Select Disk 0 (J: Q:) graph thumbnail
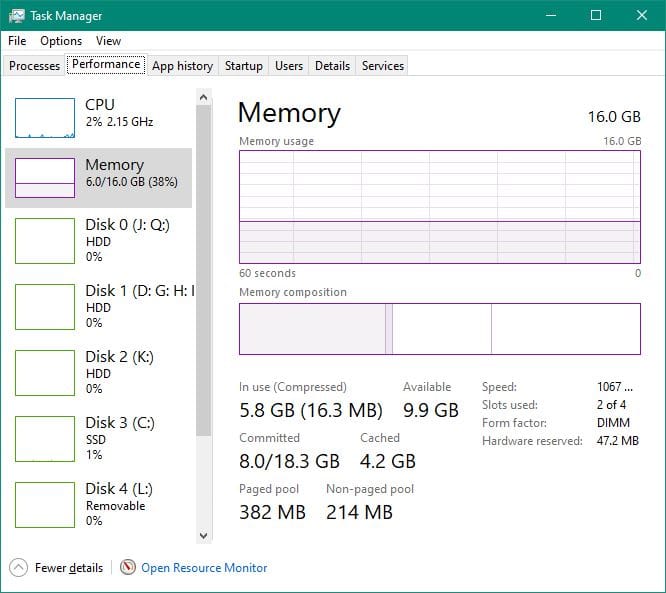The width and height of the screenshot is (666, 593). [x=45, y=241]
